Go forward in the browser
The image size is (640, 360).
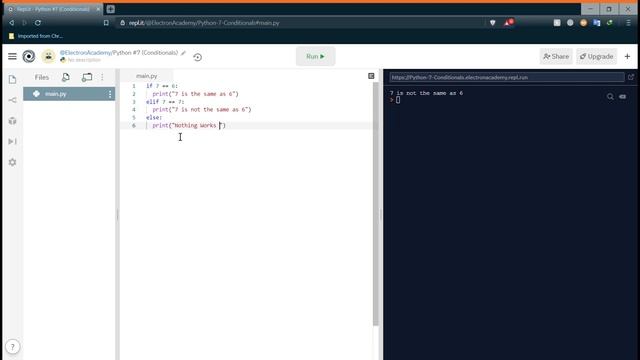(24, 23)
